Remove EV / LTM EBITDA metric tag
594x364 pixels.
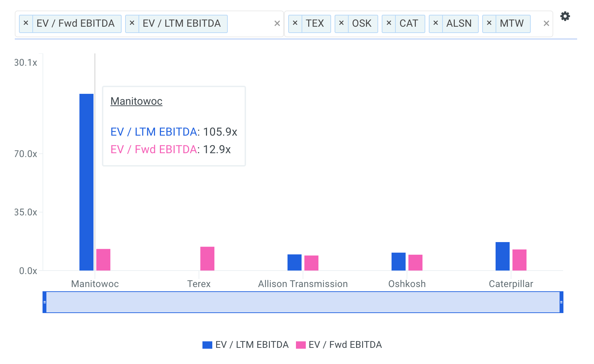click(x=132, y=23)
